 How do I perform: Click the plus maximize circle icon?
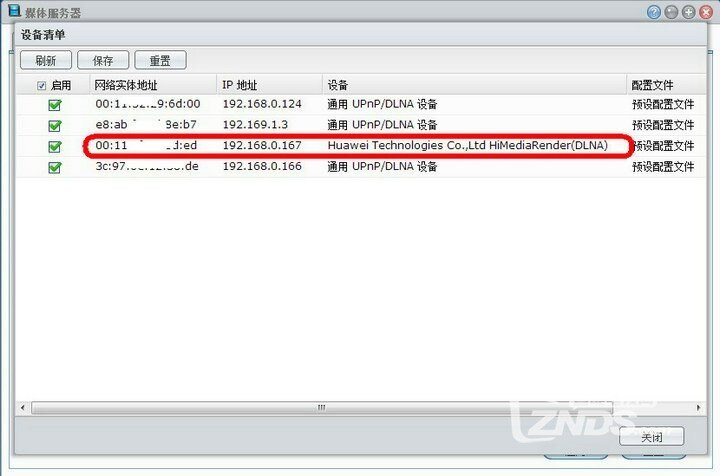[x=688, y=12]
